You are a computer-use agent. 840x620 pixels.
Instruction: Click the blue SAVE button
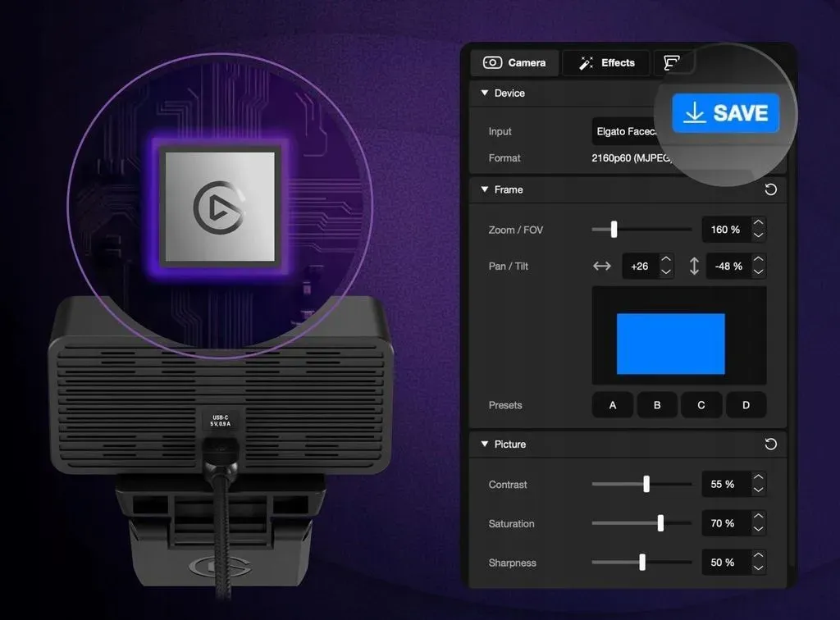pyautogui.click(x=725, y=113)
